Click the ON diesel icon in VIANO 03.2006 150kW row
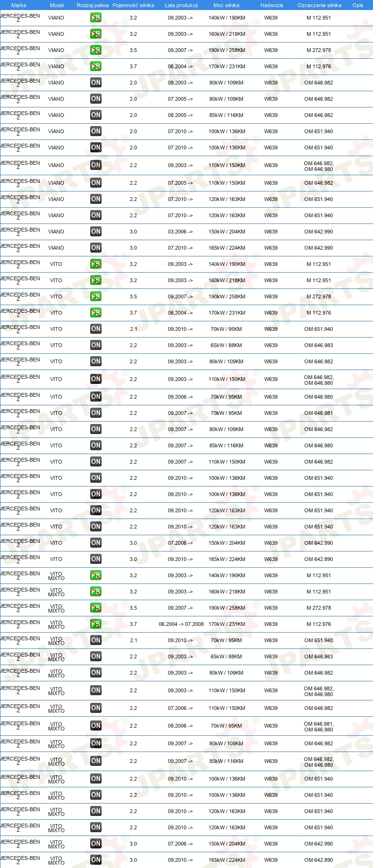 (x=96, y=232)
